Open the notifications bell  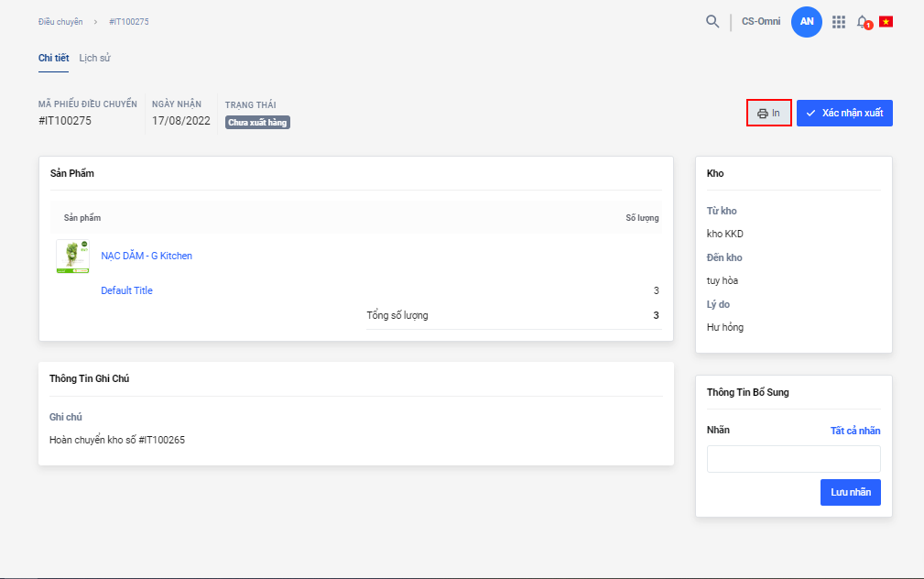point(863,22)
